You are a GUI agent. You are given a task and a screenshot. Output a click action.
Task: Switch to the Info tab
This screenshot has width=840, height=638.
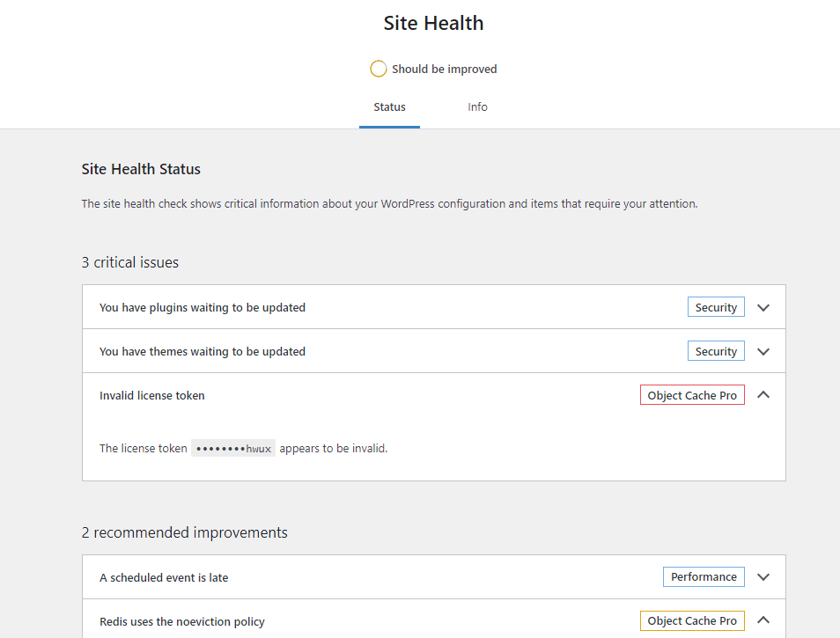(x=477, y=107)
